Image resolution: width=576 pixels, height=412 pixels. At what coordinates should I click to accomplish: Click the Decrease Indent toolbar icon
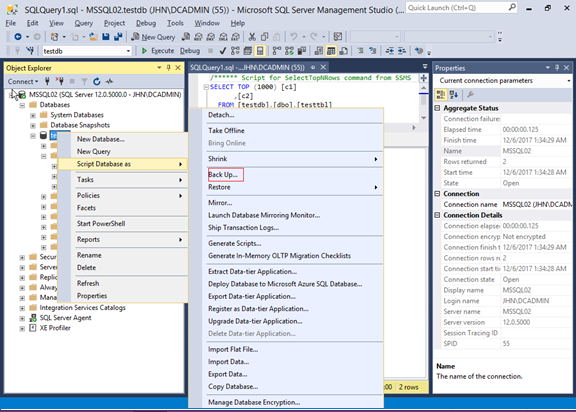click(389, 51)
